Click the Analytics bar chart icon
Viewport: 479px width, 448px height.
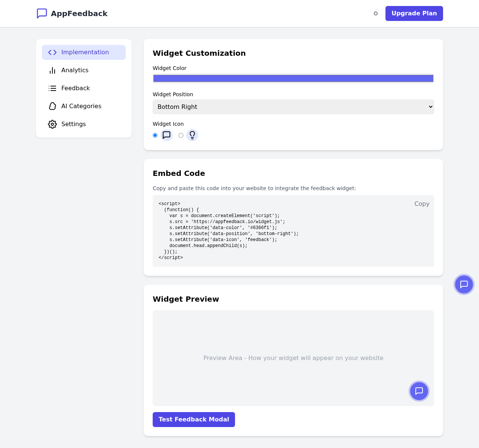pyautogui.click(x=52, y=70)
